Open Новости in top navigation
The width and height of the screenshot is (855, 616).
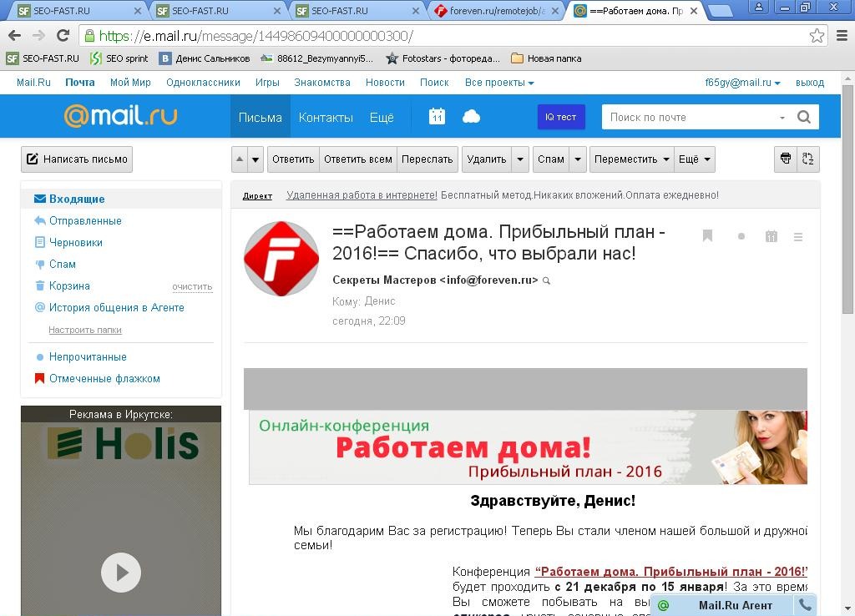pyautogui.click(x=385, y=83)
